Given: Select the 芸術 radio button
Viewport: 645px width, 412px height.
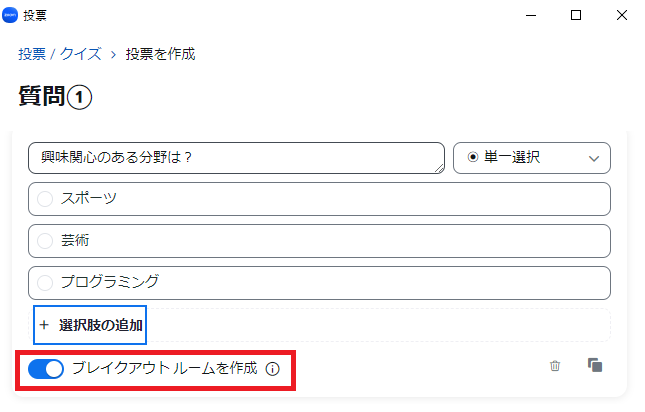Looking at the screenshot, I should [45, 241].
